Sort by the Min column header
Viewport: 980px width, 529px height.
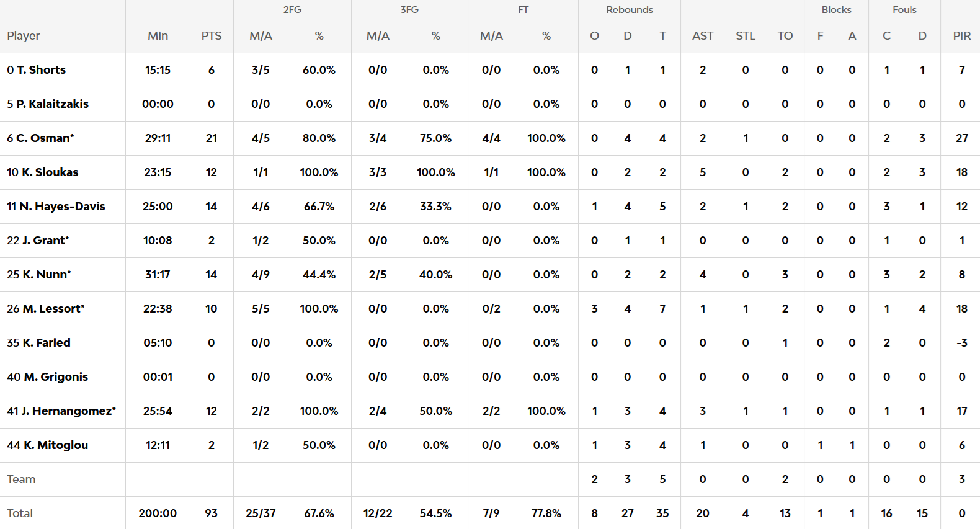pos(158,36)
